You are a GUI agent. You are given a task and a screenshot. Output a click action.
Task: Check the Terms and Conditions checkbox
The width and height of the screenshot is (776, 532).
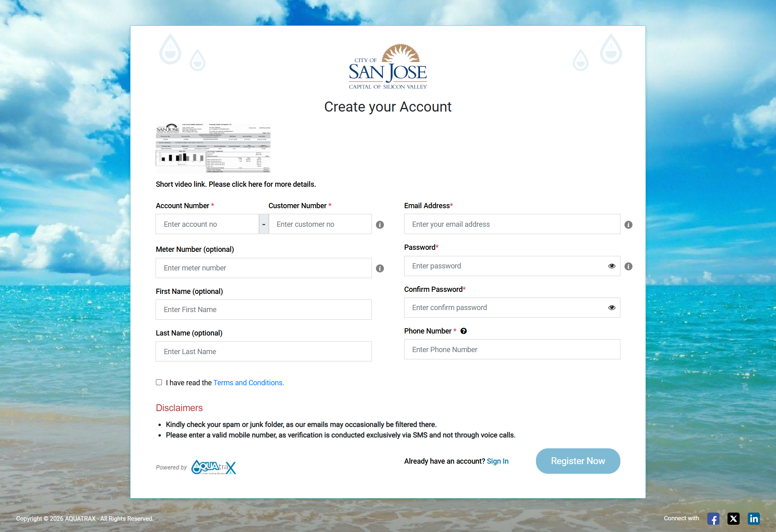pyautogui.click(x=159, y=382)
